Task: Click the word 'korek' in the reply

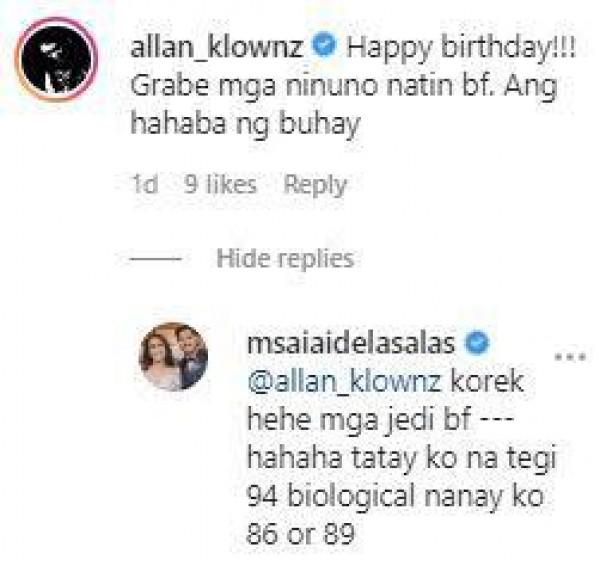Action: (x=487, y=381)
